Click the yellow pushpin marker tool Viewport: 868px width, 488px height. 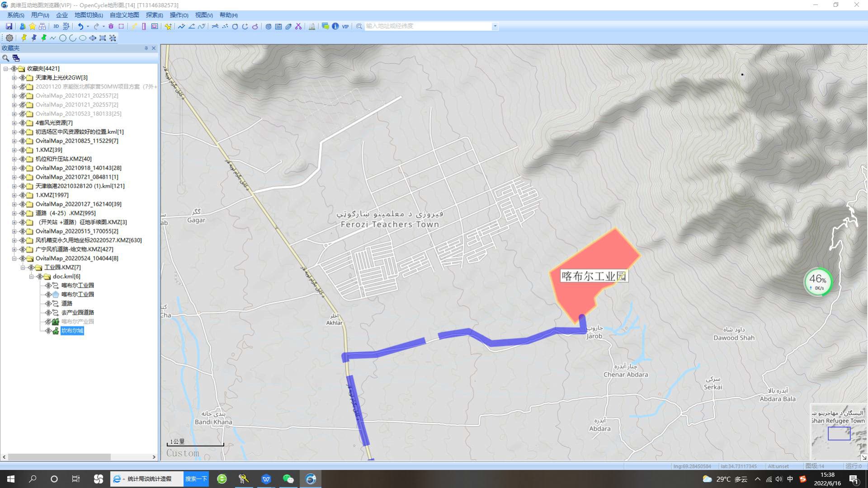(x=24, y=38)
